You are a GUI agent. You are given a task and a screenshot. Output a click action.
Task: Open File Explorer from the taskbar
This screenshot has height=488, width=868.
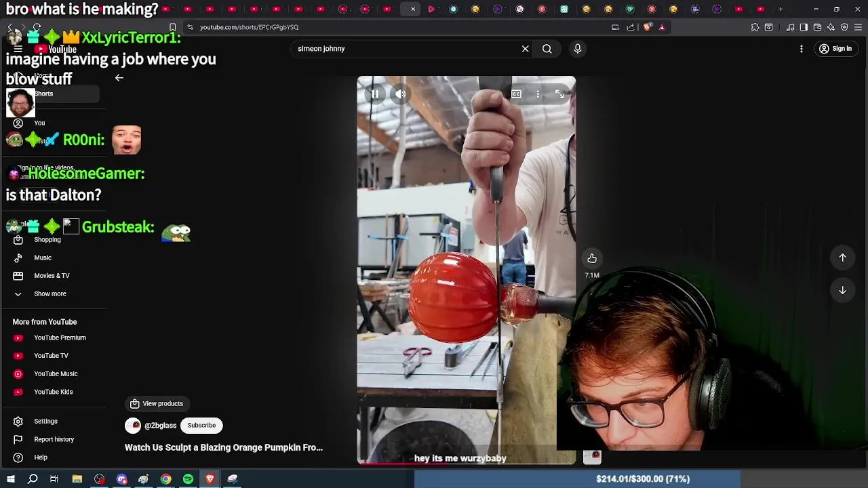[x=77, y=479]
